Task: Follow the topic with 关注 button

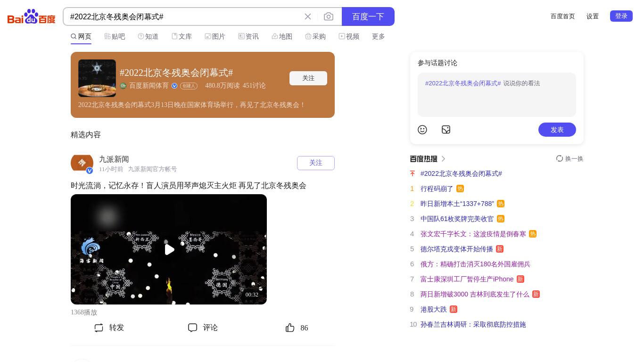Action: coord(308,78)
